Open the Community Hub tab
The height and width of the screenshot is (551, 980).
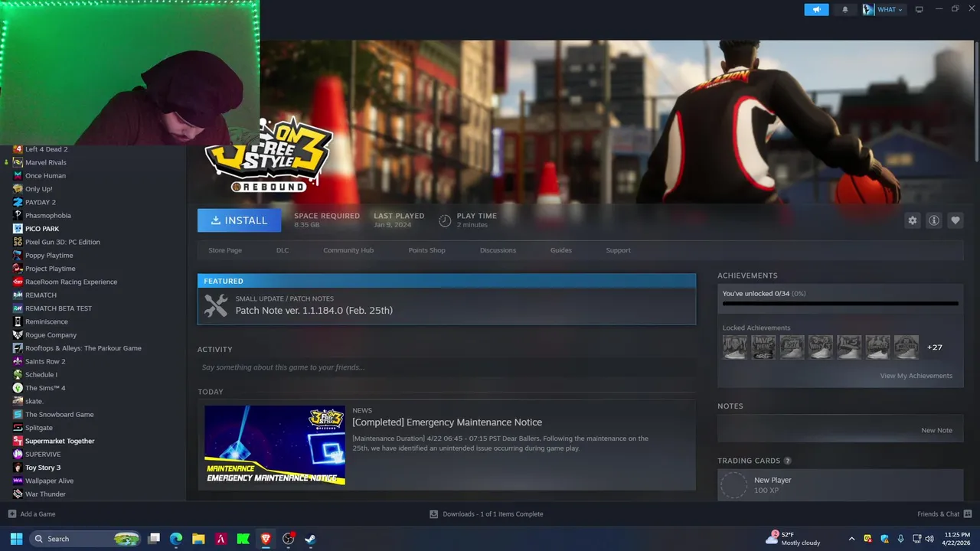pos(348,250)
